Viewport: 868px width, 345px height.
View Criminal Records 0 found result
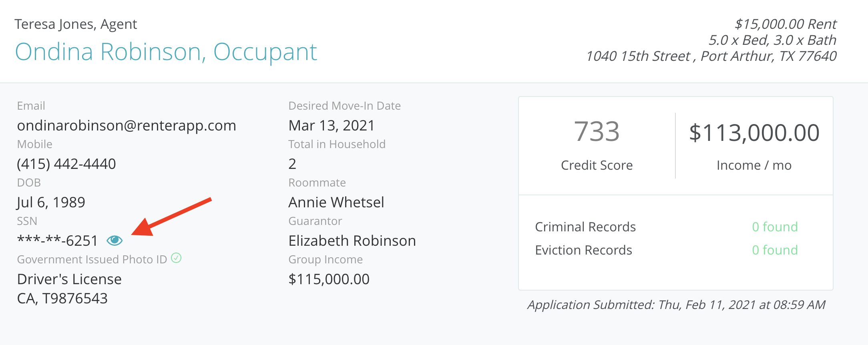coord(775,227)
